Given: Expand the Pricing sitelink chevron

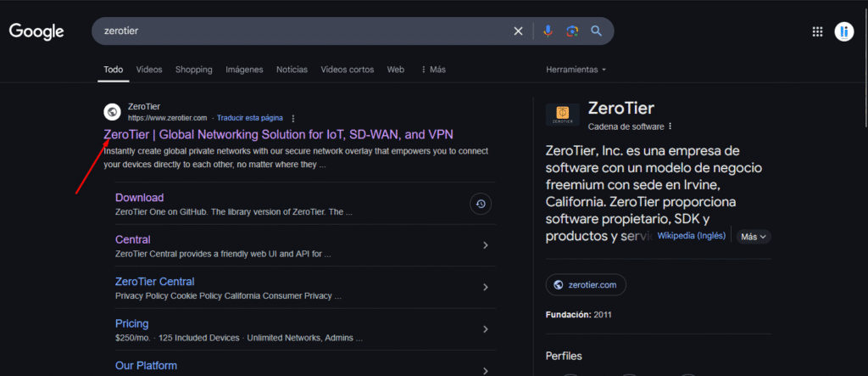Looking at the screenshot, I should point(485,329).
